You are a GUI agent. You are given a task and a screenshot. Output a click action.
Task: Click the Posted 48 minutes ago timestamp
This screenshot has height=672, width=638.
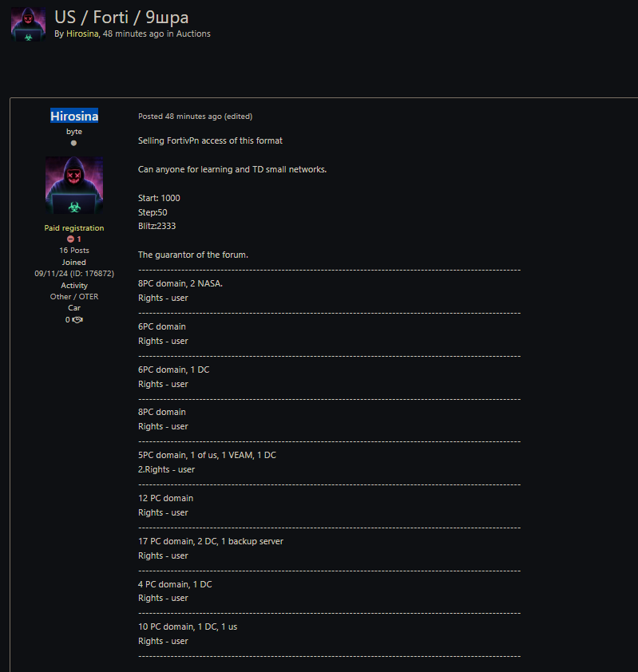click(180, 116)
